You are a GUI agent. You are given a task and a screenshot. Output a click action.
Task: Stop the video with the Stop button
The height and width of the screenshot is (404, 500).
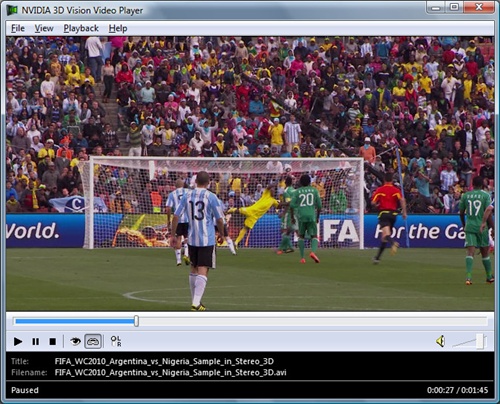pyautogui.click(x=53, y=342)
